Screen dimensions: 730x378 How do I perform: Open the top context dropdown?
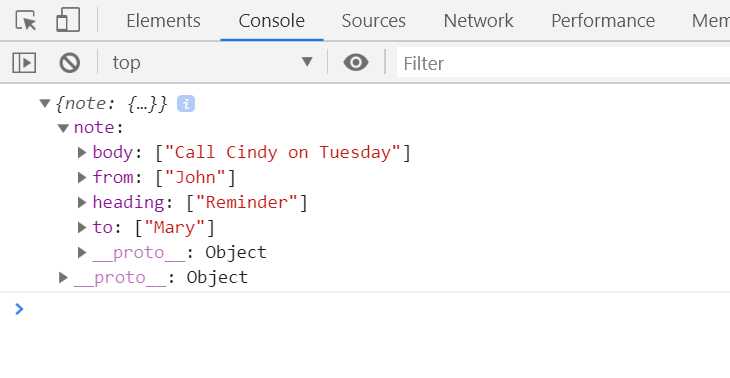[x=212, y=62]
